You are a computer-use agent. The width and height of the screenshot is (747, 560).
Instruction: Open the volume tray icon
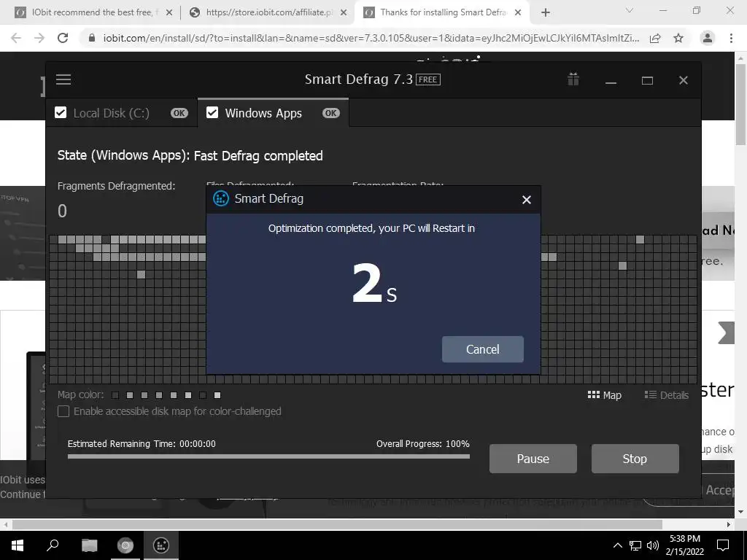point(653,545)
